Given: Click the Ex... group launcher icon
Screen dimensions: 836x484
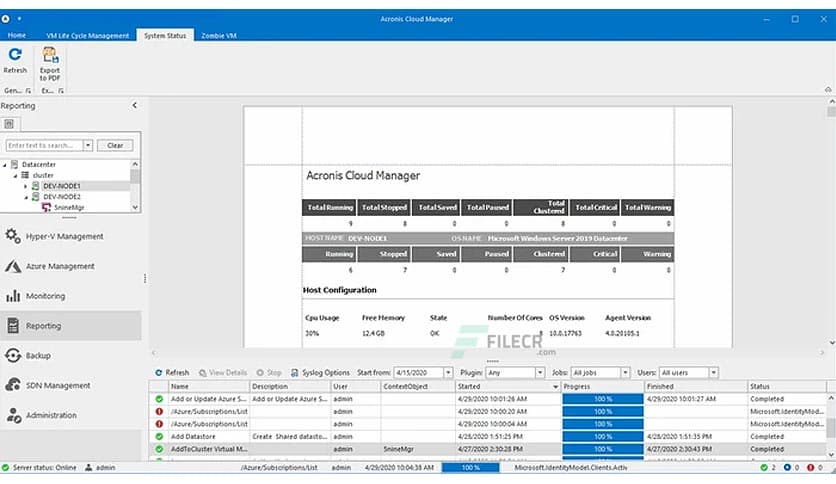Looking at the screenshot, I should click(x=61, y=91).
